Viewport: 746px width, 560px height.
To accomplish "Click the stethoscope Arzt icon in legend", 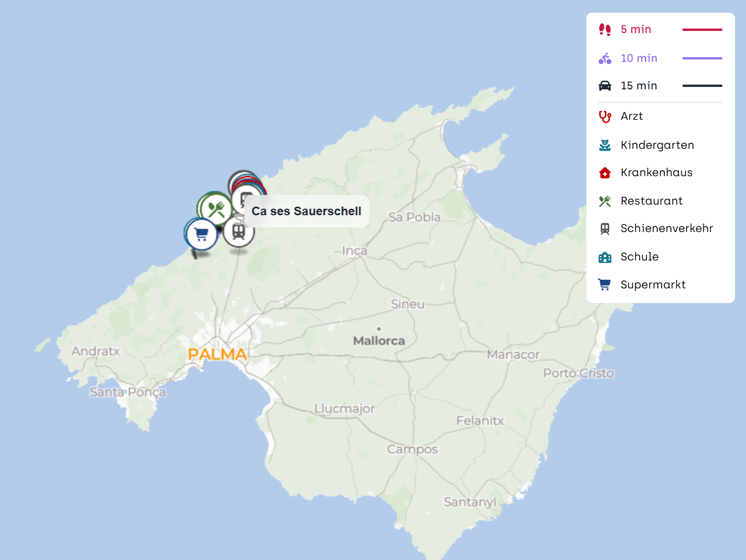I will (x=604, y=117).
